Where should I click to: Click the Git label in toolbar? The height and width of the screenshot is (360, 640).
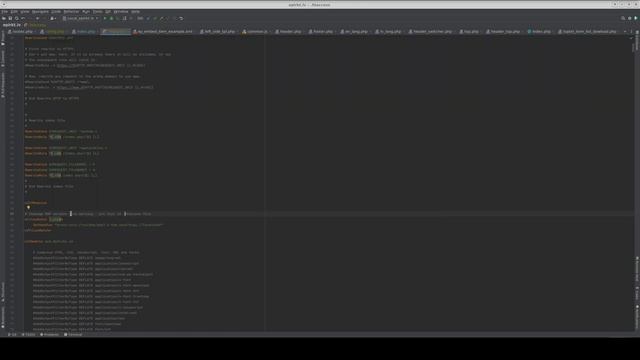[x=140, y=18]
